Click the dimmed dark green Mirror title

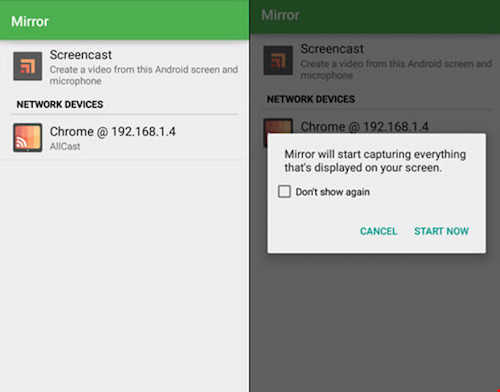point(280,15)
